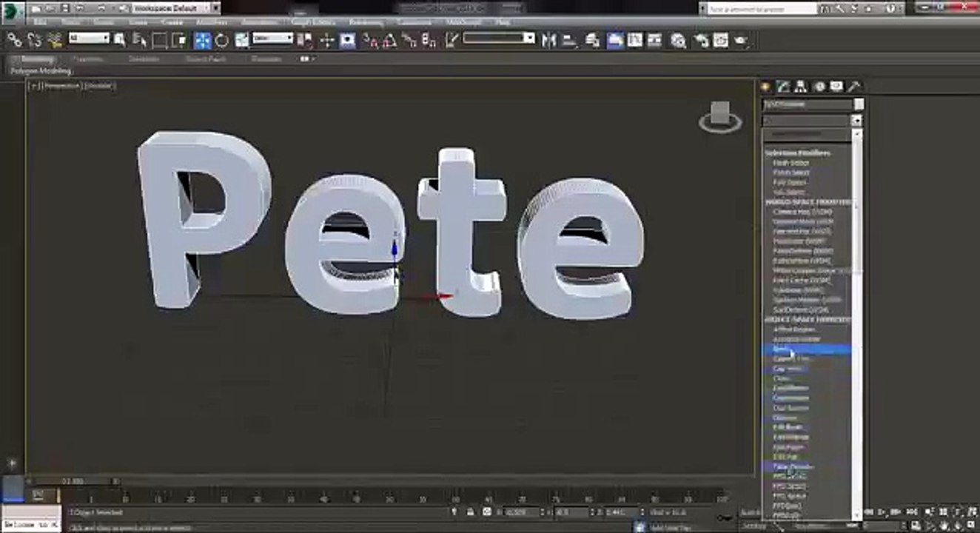The width and height of the screenshot is (980, 533).
Task: Open the selection filter All dropdown
Action: tap(89, 38)
